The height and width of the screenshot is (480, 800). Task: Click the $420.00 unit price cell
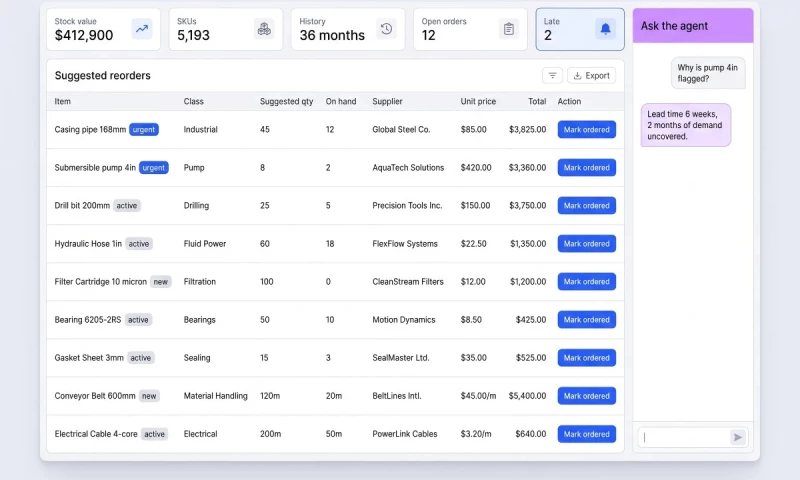click(476, 167)
